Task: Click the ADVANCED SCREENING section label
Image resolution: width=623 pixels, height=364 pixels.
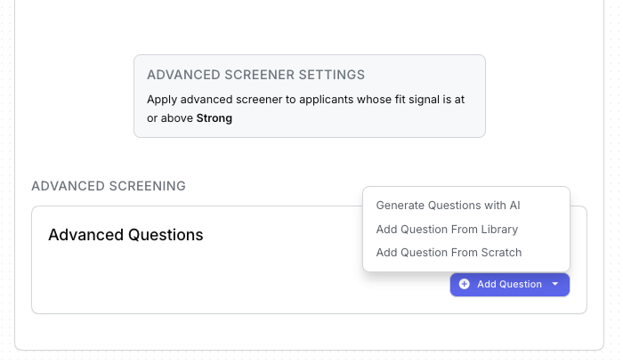Action: 109,186
